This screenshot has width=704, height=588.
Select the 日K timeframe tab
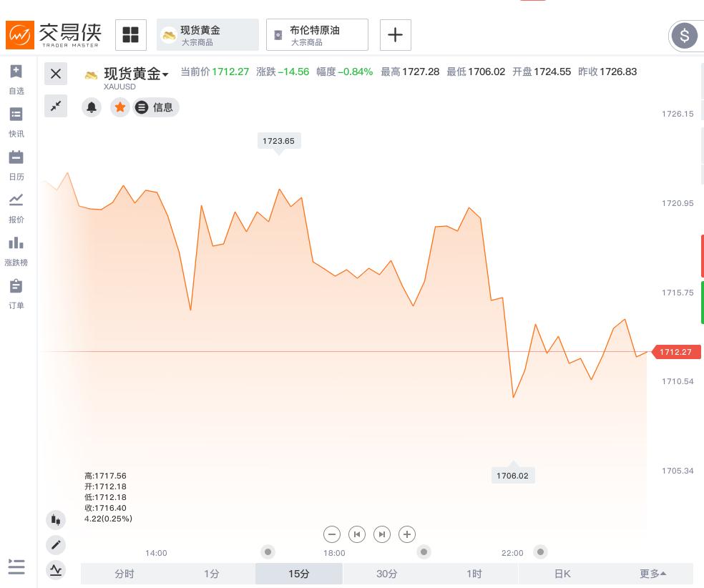pyautogui.click(x=562, y=574)
